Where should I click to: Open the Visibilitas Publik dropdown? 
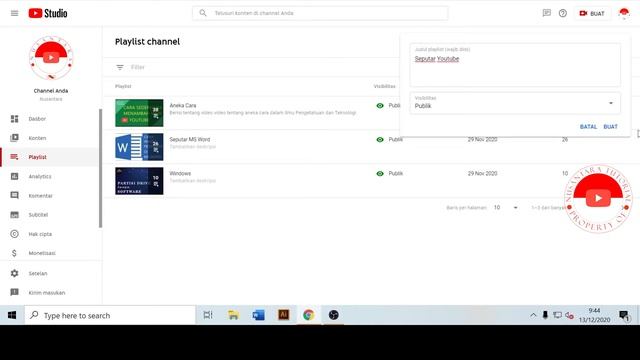[515, 103]
